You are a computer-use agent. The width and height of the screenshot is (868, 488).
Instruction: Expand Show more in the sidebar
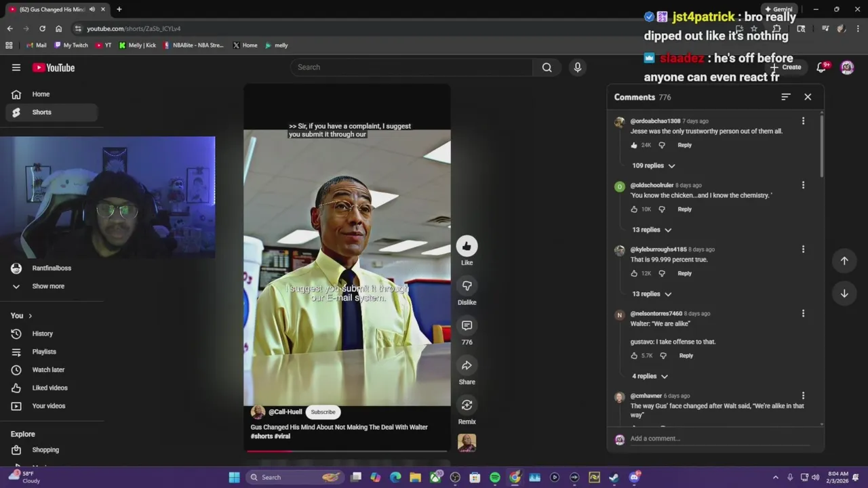click(48, 286)
